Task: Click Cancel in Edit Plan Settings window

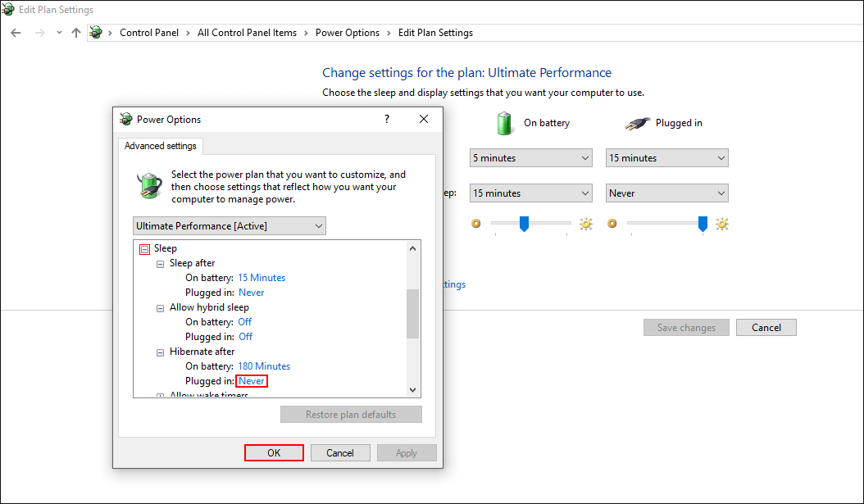Action: 766,328
